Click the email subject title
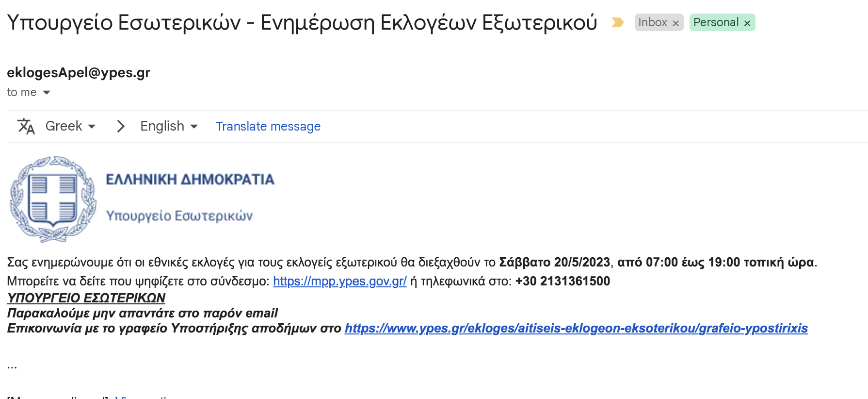Image resolution: width=868 pixels, height=399 pixels. [302, 22]
